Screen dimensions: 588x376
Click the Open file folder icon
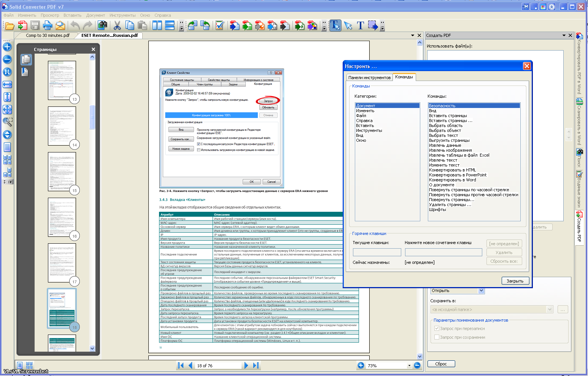pyautogui.click(x=10, y=25)
